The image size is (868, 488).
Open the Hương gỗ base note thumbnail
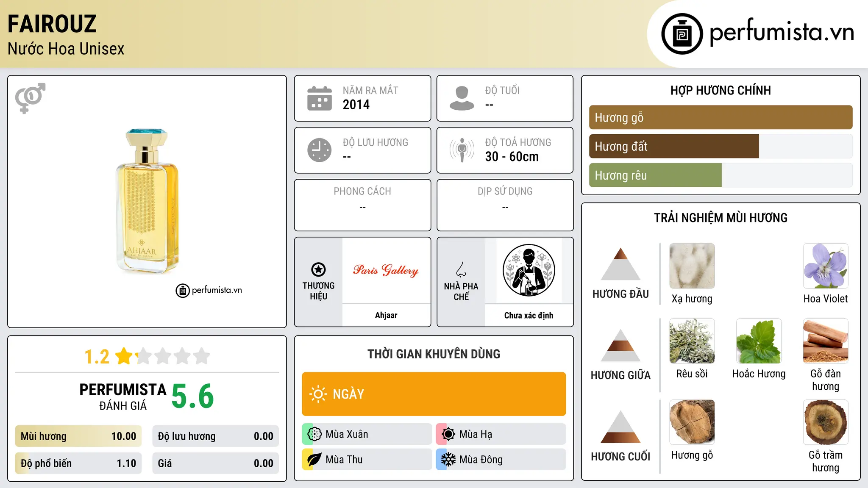tap(692, 422)
